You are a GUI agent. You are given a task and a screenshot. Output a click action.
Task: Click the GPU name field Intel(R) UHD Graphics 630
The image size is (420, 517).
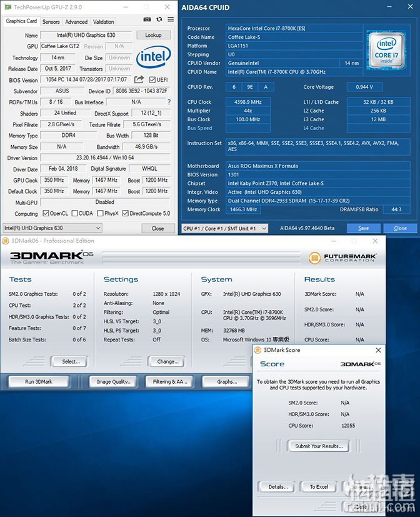[x=86, y=35]
